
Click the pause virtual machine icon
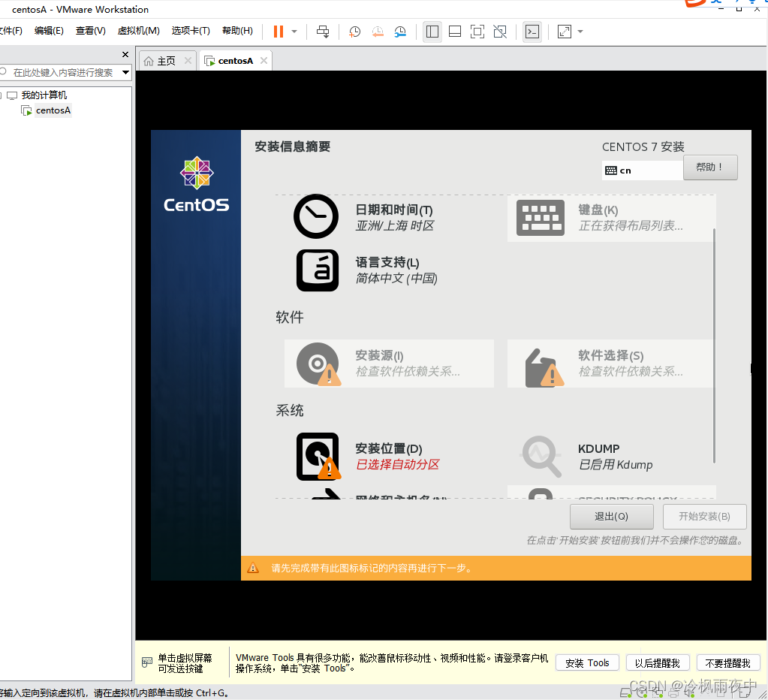tap(279, 32)
